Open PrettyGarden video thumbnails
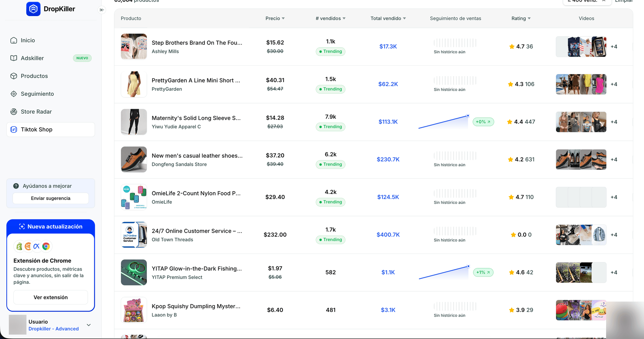 click(581, 84)
